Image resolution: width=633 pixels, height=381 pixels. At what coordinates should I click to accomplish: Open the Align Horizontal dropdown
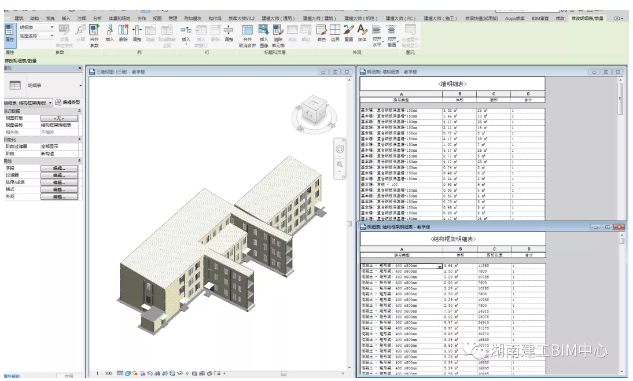pos(377,35)
